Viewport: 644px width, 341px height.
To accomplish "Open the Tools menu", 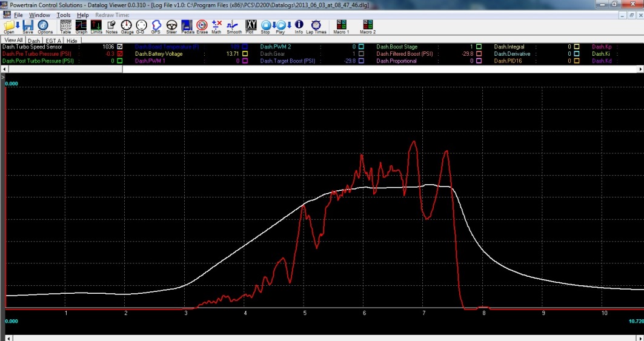I will (x=64, y=15).
